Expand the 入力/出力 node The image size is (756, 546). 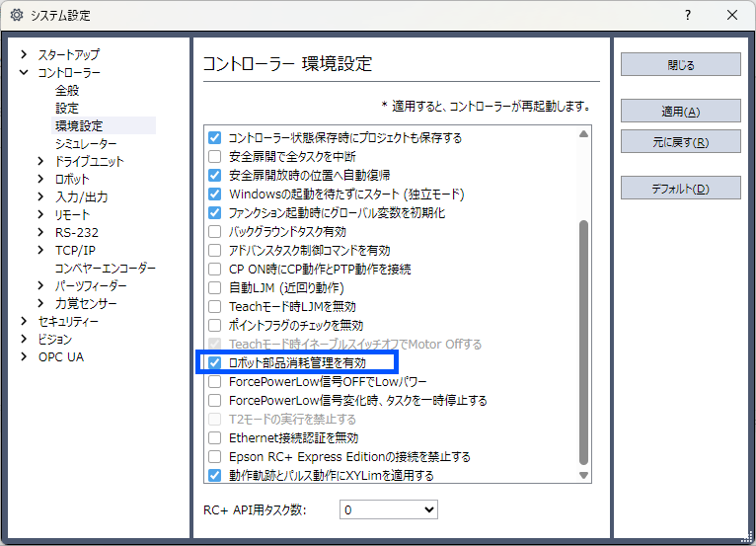point(40,196)
